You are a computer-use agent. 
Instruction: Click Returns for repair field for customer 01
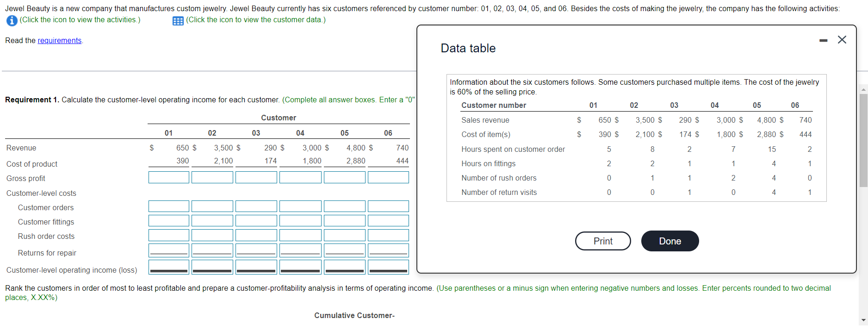[x=169, y=250]
